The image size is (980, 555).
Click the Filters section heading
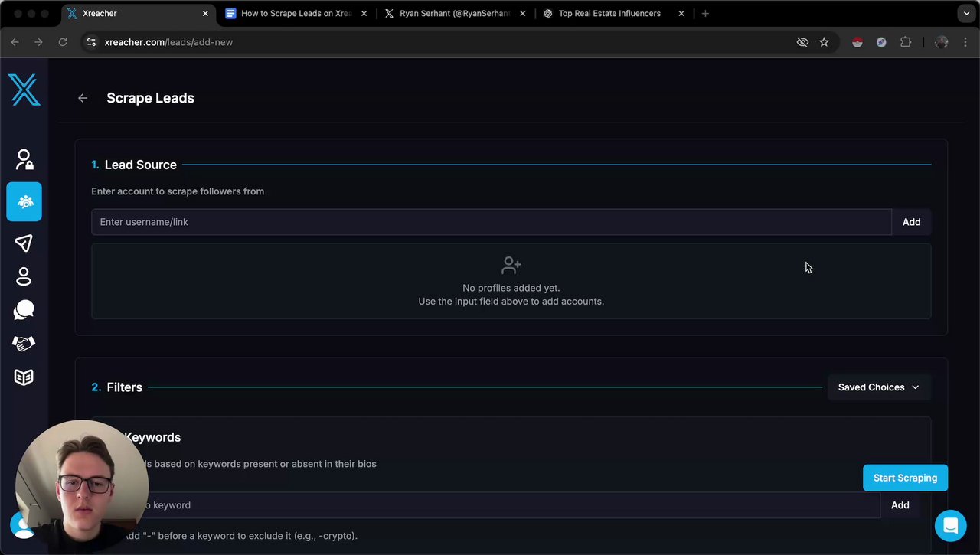coord(125,387)
